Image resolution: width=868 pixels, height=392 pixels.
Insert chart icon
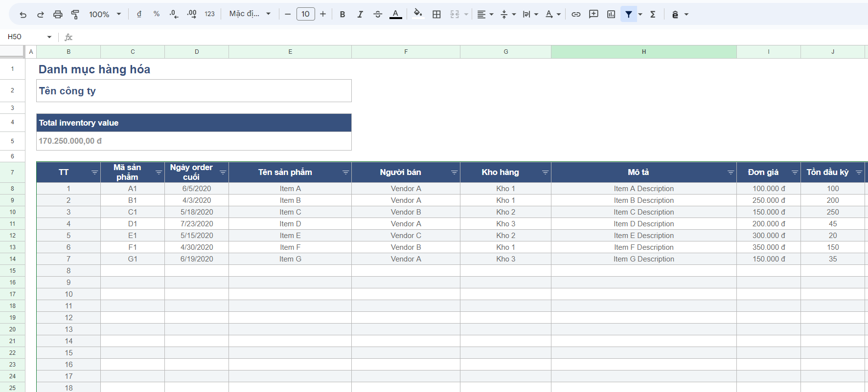pyautogui.click(x=611, y=14)
